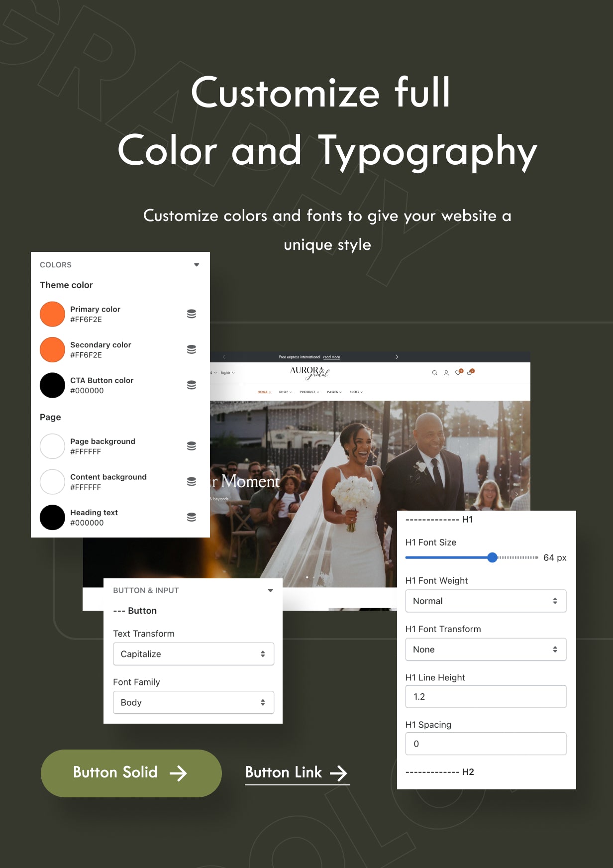This screenshot has height=868, width=613.
Task: Click the database icon beside CTA Button color
Action: point(192,385)
